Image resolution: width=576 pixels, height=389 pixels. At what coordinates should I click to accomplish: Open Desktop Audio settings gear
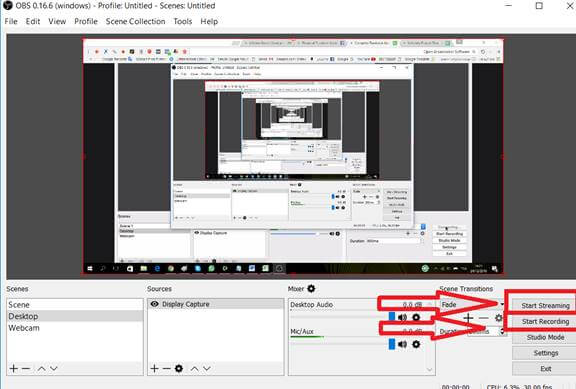pos(416,317)
